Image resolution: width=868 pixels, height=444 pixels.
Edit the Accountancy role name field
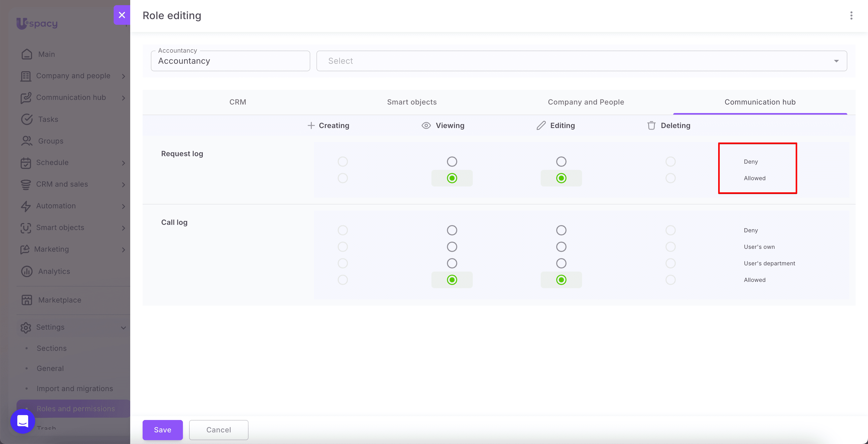coord(230,61)
